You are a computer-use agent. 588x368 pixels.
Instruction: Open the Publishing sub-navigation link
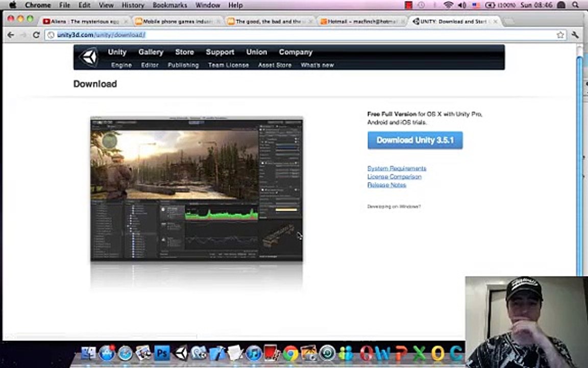[183, 65]
